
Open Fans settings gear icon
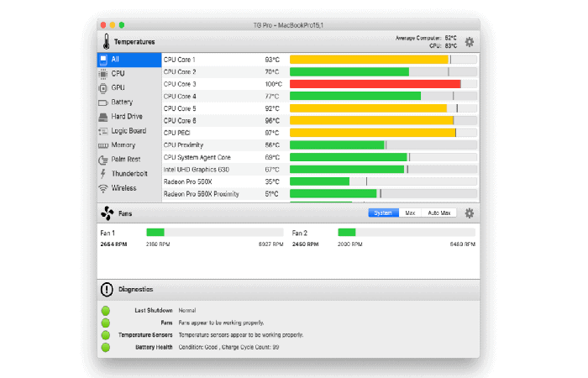(470, 213)
